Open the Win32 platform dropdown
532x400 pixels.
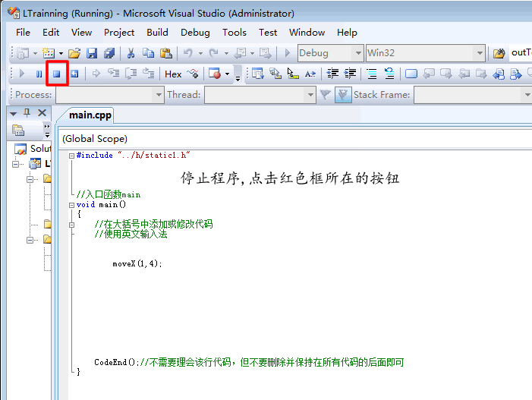tap(425, 53)
